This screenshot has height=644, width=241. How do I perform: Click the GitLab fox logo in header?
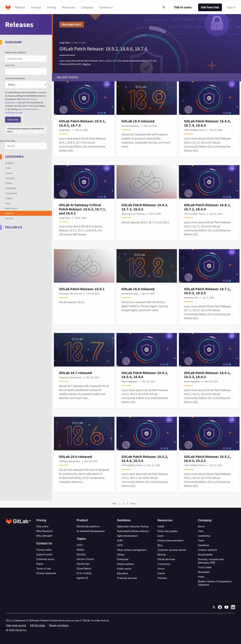(x=8, y=7)
